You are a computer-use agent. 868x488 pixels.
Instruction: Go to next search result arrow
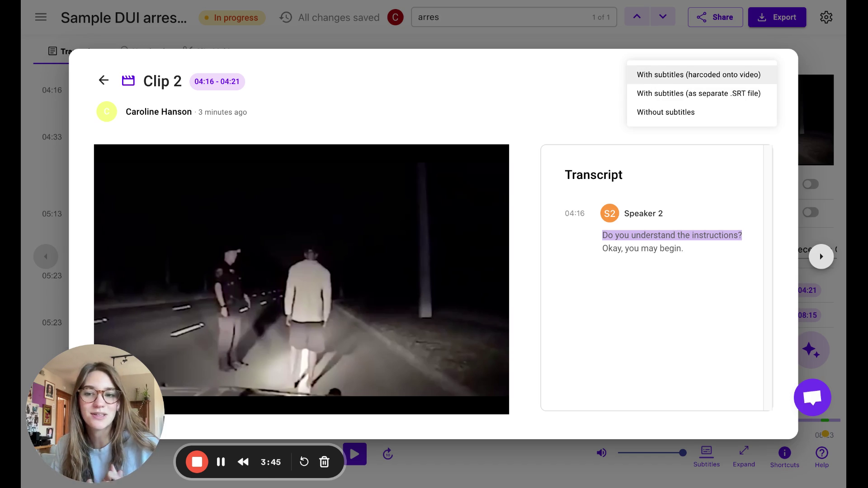pyautogui.click(x=663, y=17)
